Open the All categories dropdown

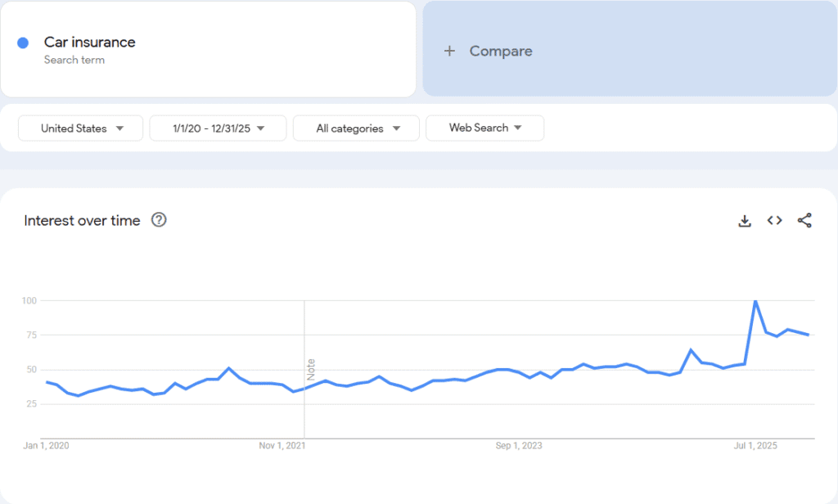(x=356, y=128)
